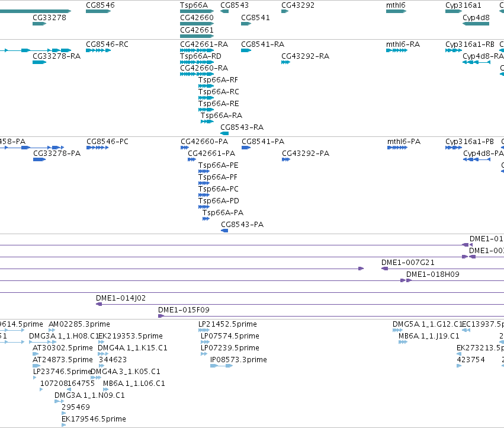The height and width of the screenshot is (428, 504).
Task: Click protein Tsp66A-PF
Action: click(204, 183)
